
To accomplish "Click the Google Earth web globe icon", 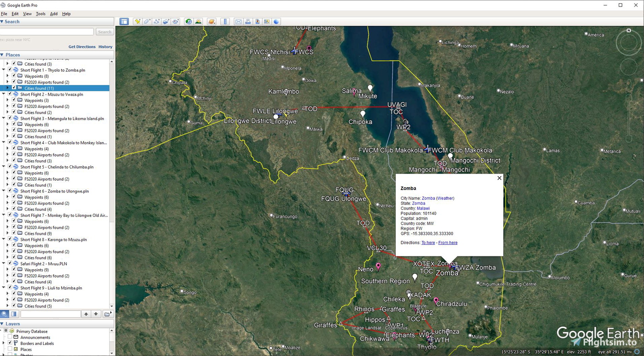I will (276, 22).
